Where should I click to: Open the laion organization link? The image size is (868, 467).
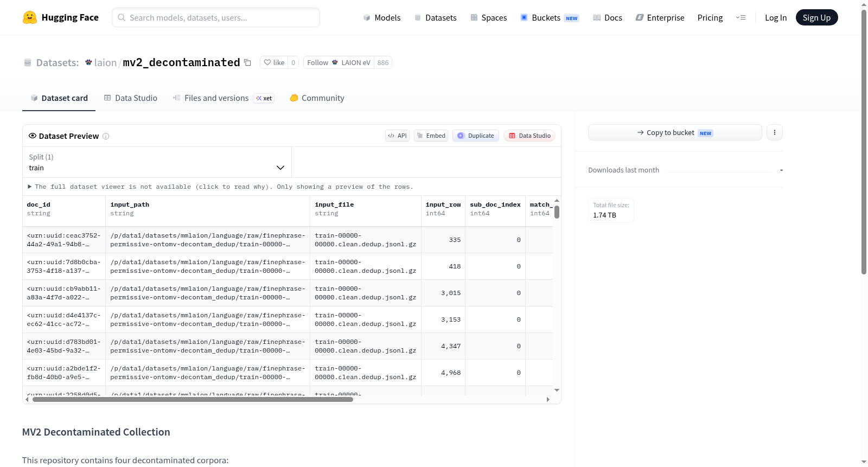tap(105, 62)
